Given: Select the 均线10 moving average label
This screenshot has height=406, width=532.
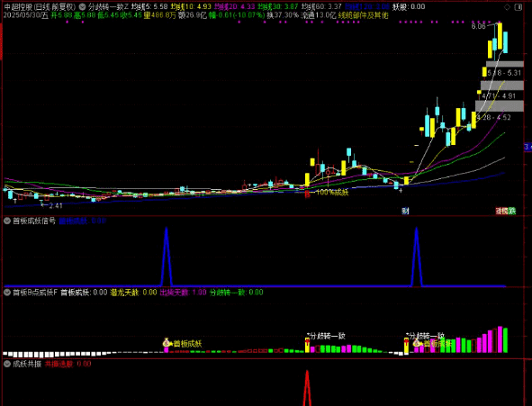Looking at the screenshot, I should coord(190,6).
